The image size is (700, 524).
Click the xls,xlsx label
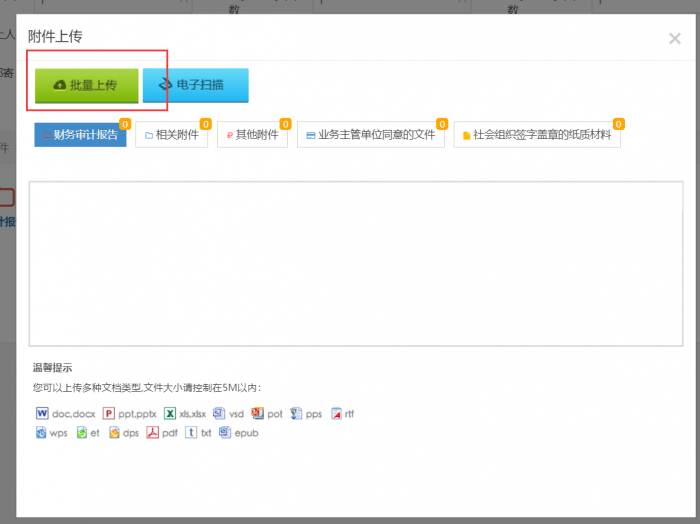[192, 414]
